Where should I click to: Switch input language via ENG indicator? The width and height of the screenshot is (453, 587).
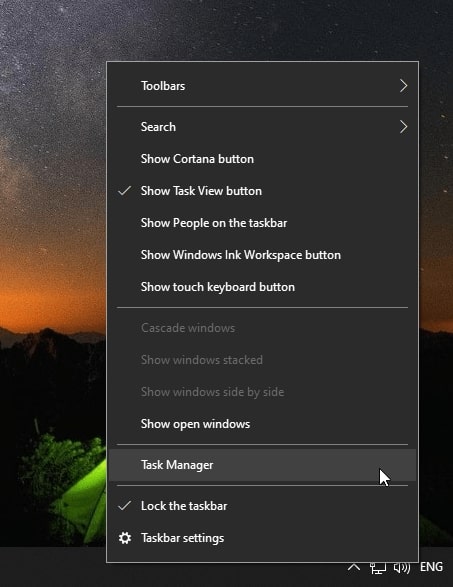(x=431, y=567)
